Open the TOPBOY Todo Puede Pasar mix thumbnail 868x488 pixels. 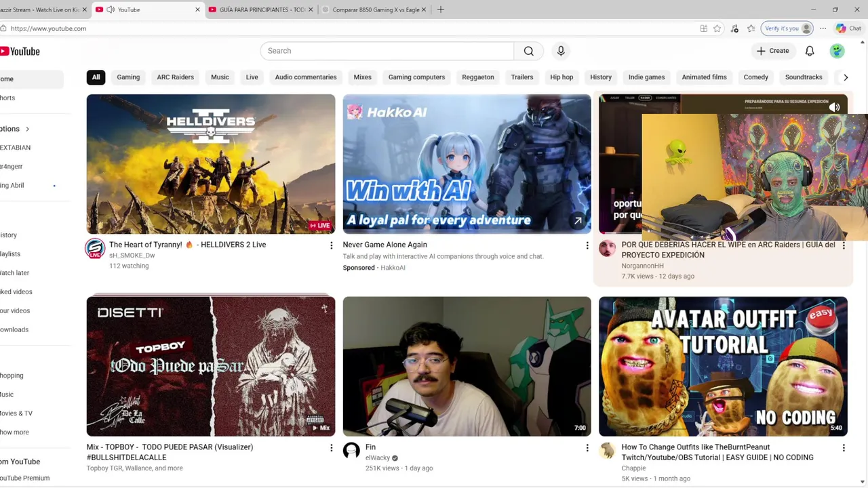coord(211,367)
